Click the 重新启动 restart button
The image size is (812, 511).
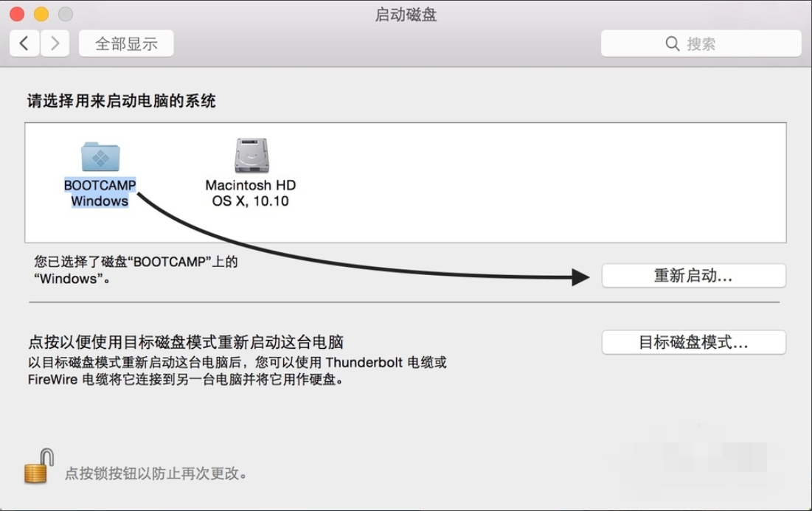693,276
